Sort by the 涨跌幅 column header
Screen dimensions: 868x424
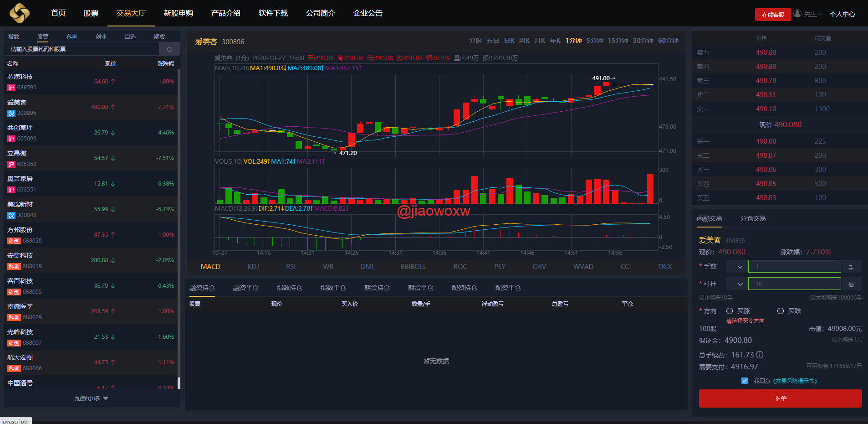pyautogui.click(x=166, y=64)
